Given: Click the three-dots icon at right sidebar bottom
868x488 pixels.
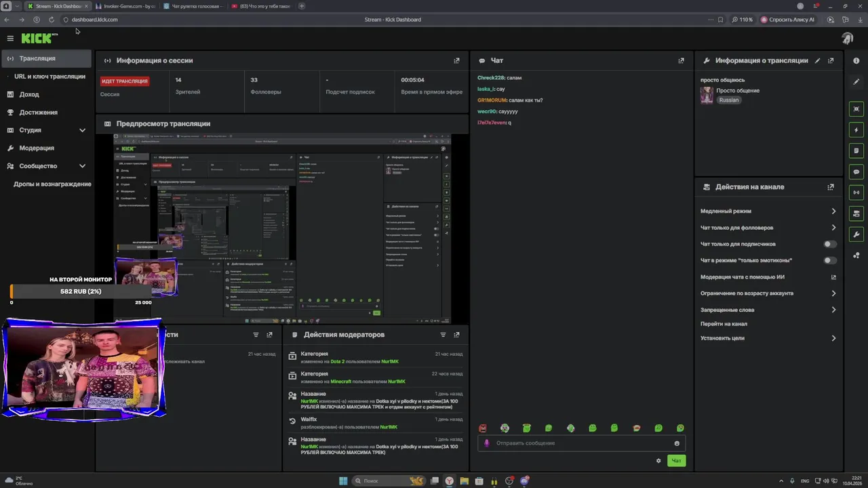Looking at the screenshot, I should [856, 256].
